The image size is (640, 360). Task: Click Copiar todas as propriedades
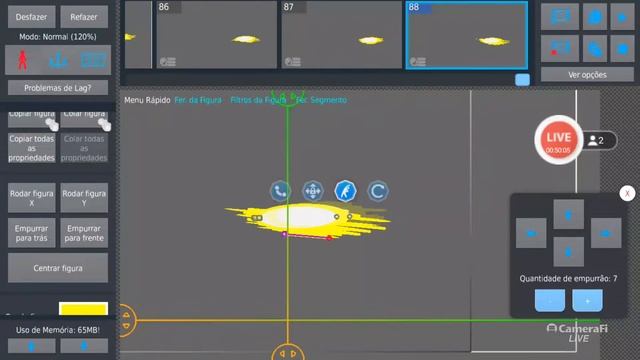tap(31, 148)
